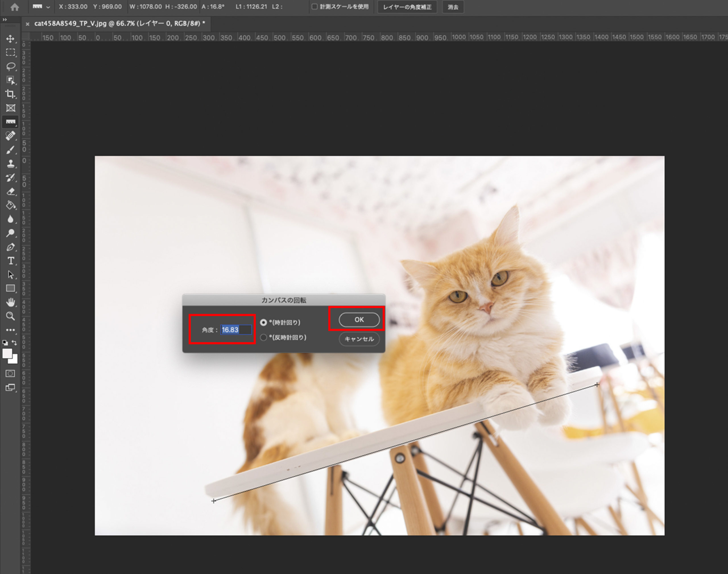
Task: Open the foreground color picker
Action: point(7,353)
